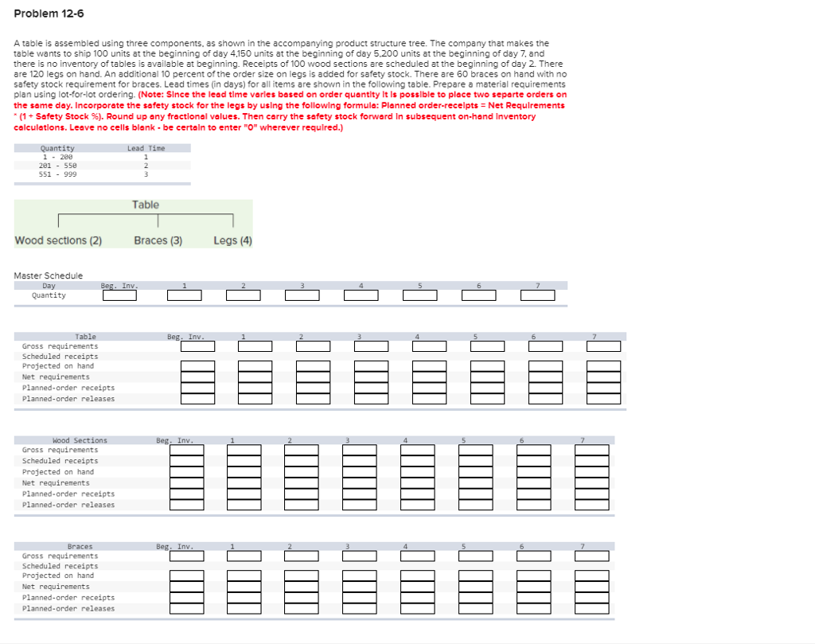
Task: Click Table gross requirements day 7 field
Action: point(603,346)
